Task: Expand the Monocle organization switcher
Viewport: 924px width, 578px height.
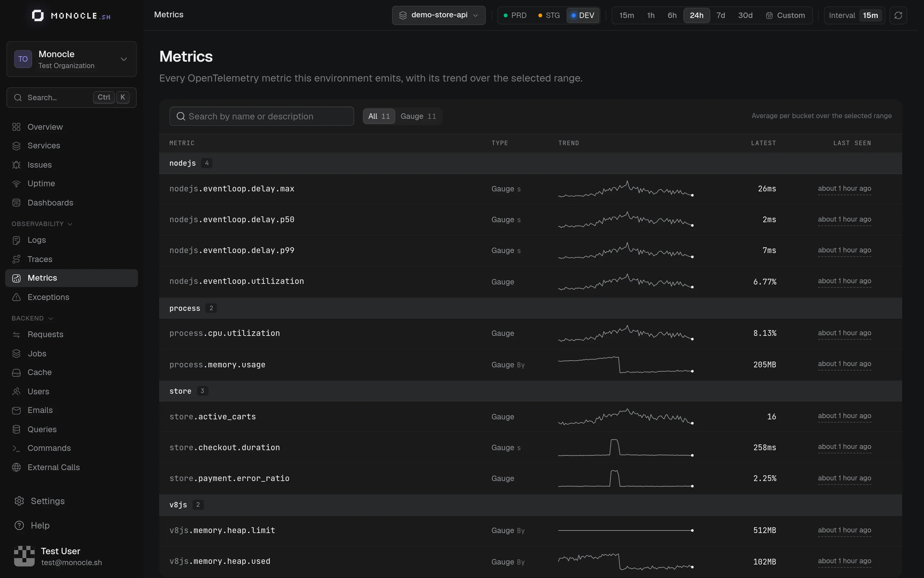Action: tap(72, 59)
